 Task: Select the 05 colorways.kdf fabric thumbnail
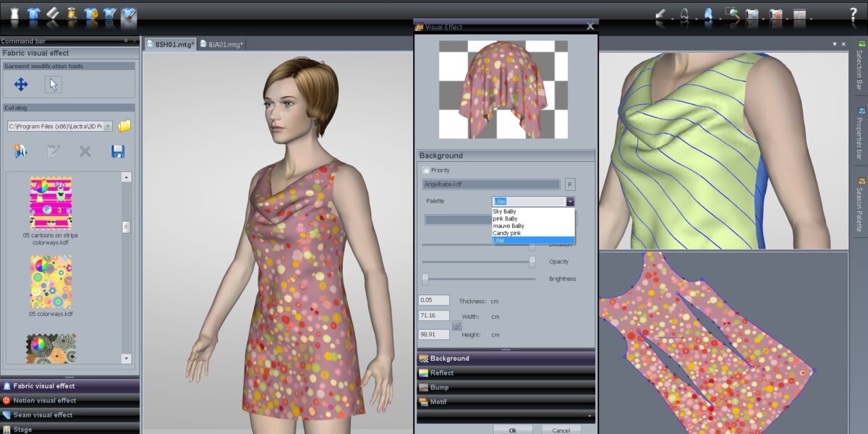[x=51, y=282]
